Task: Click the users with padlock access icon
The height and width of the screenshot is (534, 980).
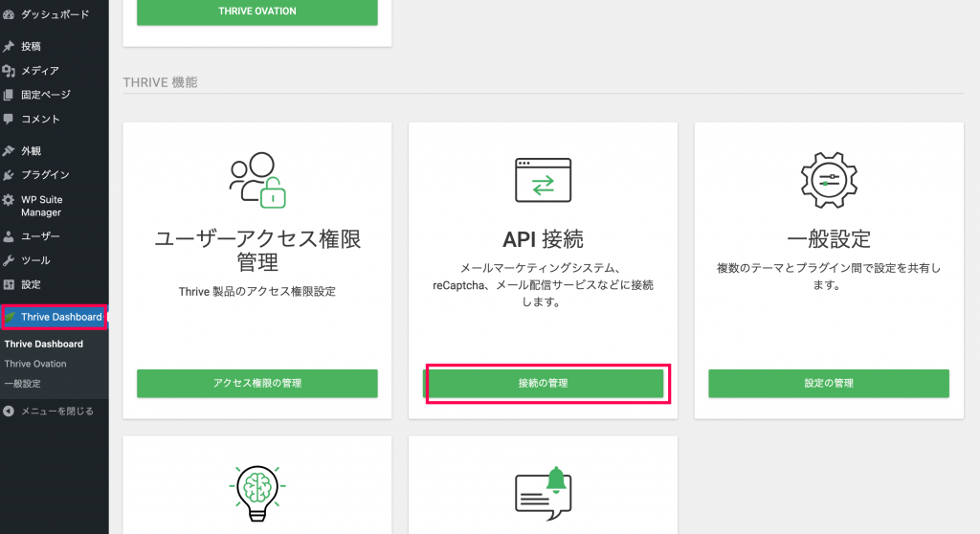Action: click(257, 180)
